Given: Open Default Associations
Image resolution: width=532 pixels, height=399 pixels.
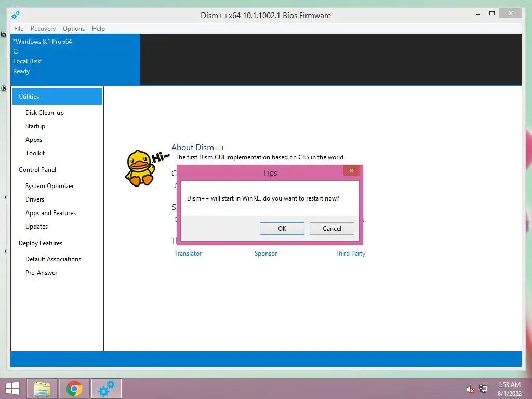Looking at the screenshot, I should (x=54, y=259).
